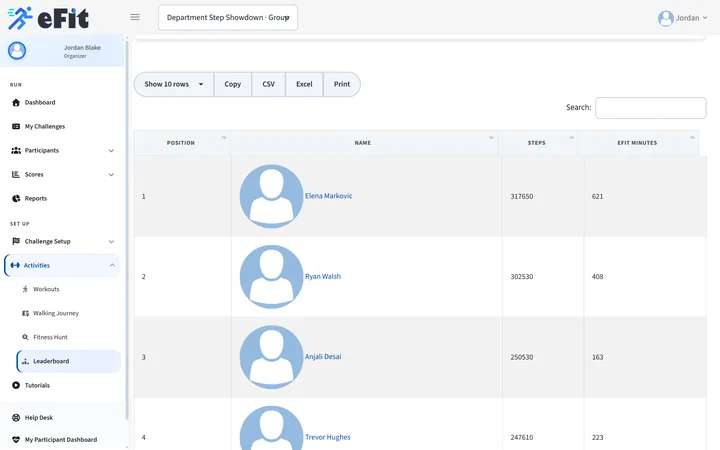
Task: Click eFit minutes value 163
Action: click(x=597, y=357)
